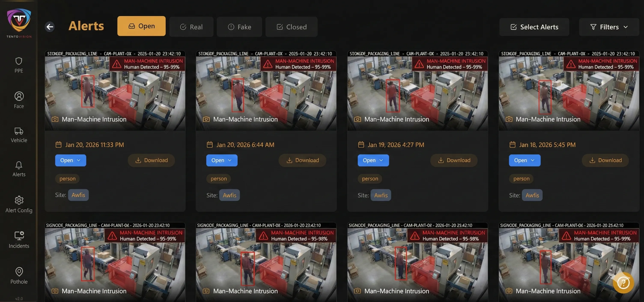The height and width of the screenshot is (302, 644).
Task: Toggle the Open alerts filter
Action: click(x=141, y=26)
